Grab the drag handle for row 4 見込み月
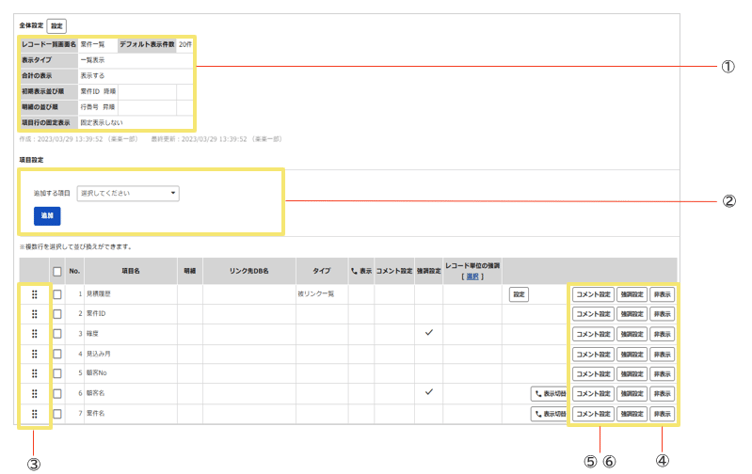The width and height of the screenshot is (752, 474). pyautogui.click(x=35, y=354)
